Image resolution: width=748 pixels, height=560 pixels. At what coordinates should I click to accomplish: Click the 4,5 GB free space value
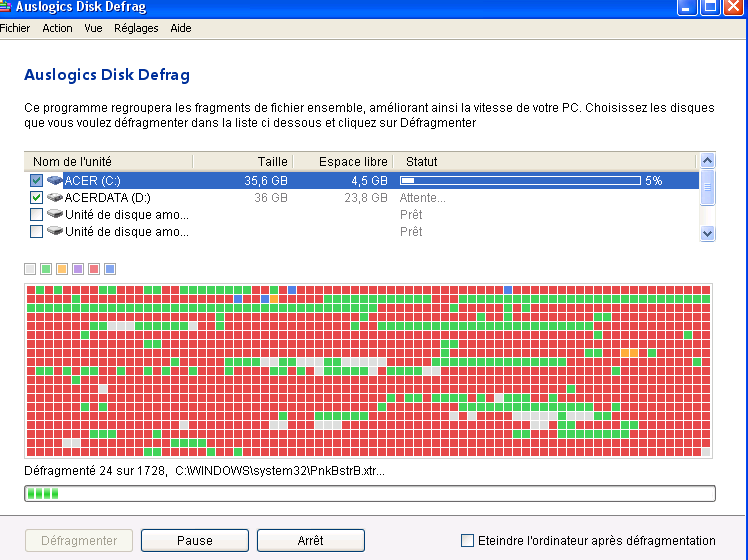pos(369,181)
